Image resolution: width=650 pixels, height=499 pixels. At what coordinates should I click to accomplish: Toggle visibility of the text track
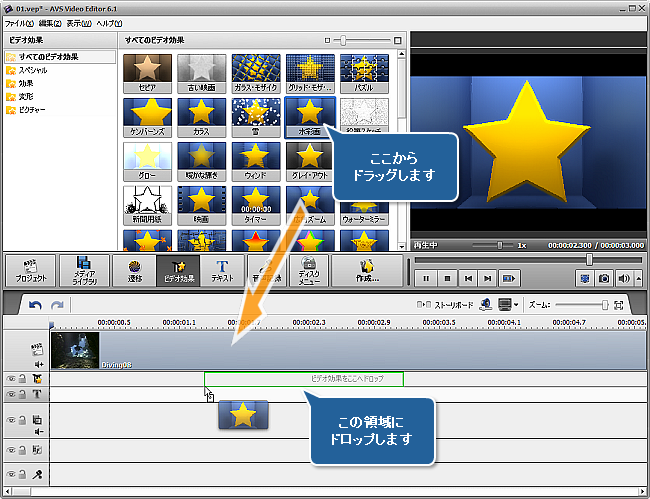pyautogui.click(x=11, y=394)
